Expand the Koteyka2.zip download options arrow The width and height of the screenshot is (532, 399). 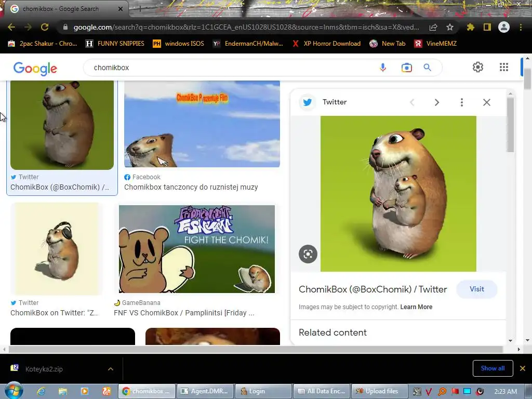coord(111,369)
